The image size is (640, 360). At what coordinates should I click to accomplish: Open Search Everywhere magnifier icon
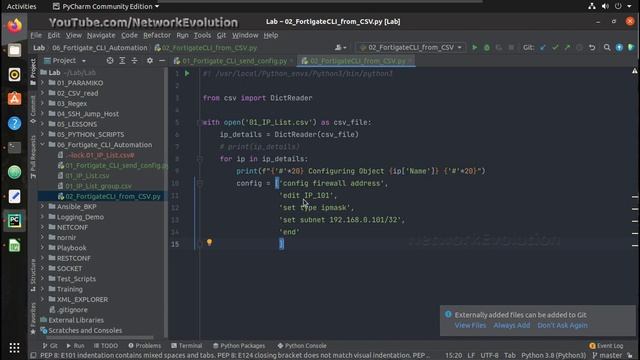607,48
